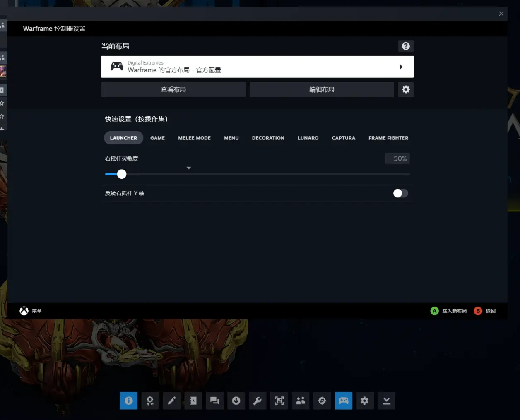
Task: Select the LAUNCHER action set tab
Action: coord(123,138)
